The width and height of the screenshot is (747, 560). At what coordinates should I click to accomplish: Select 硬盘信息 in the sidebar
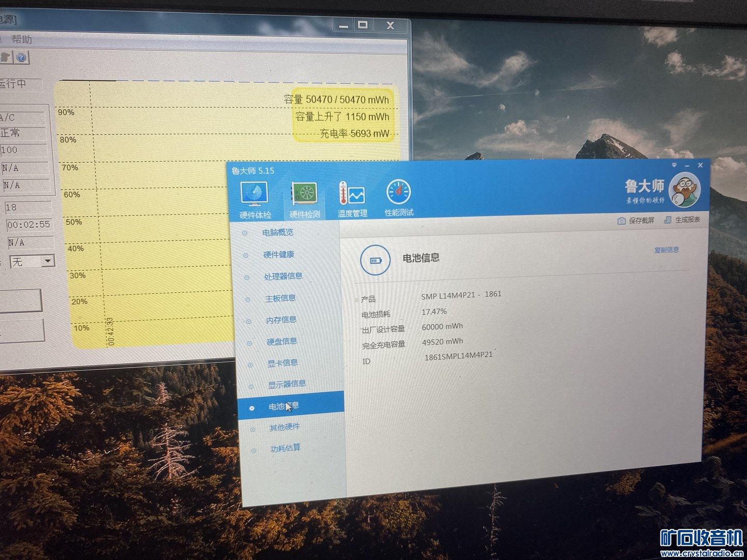(x=282, y=341)
